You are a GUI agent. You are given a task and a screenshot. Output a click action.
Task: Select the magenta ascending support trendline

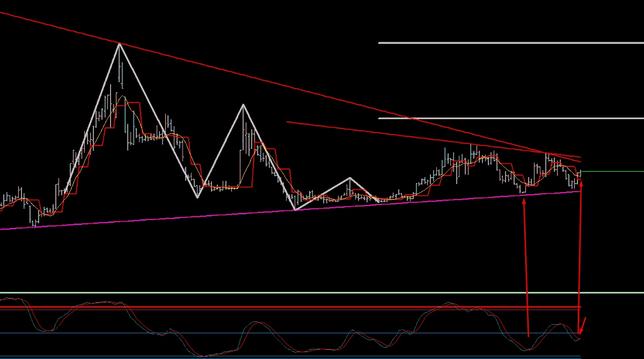[290, 210]
